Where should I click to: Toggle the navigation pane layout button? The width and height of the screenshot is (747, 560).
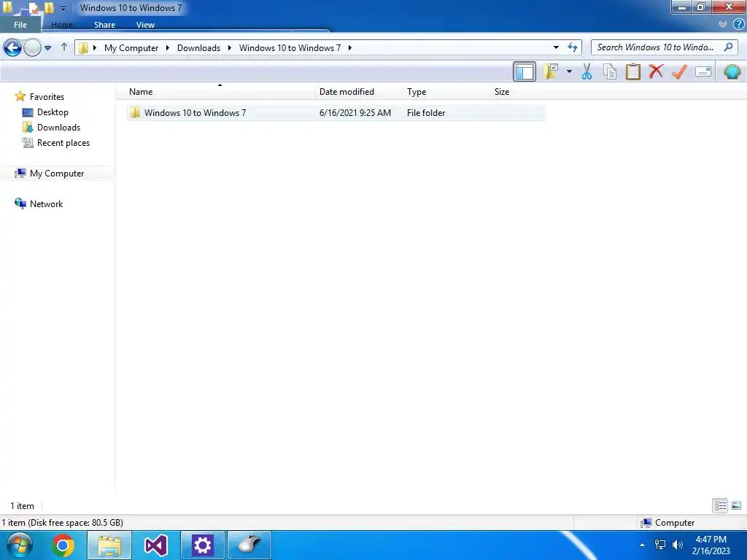[x=524, y=72]
